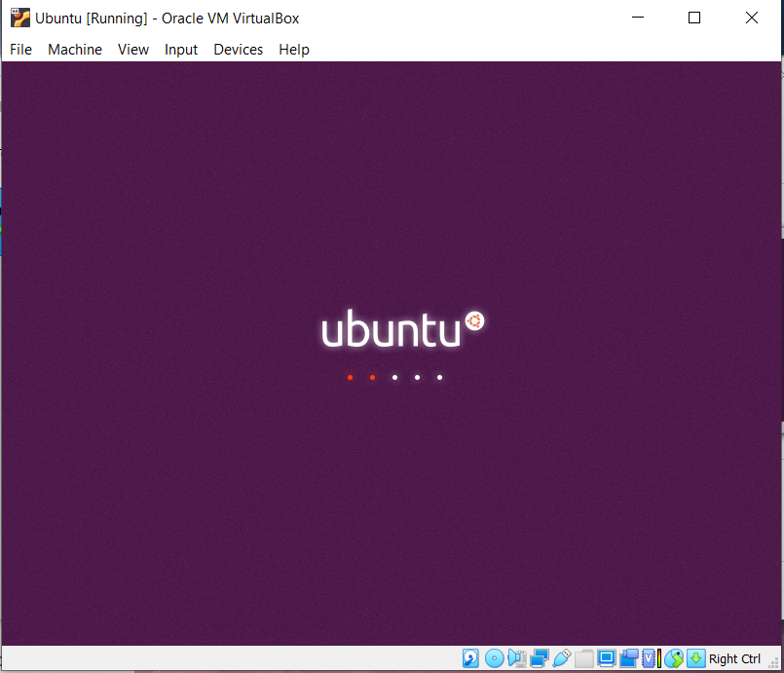Open the Help menu
The image size is (784, 673).
[294, 50]
